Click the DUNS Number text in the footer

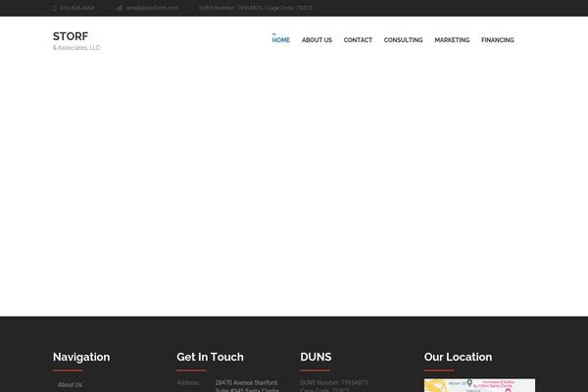point(334,382)
